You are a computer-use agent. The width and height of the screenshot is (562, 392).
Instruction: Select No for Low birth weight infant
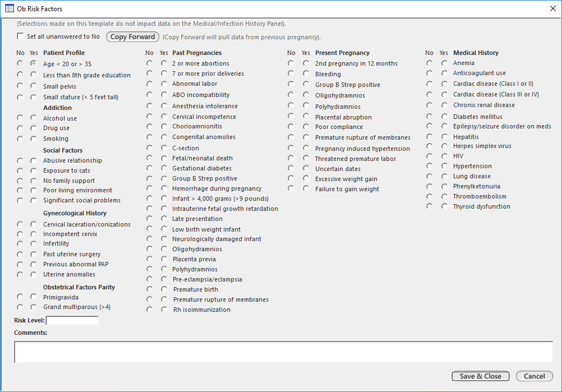click(149, 229)
